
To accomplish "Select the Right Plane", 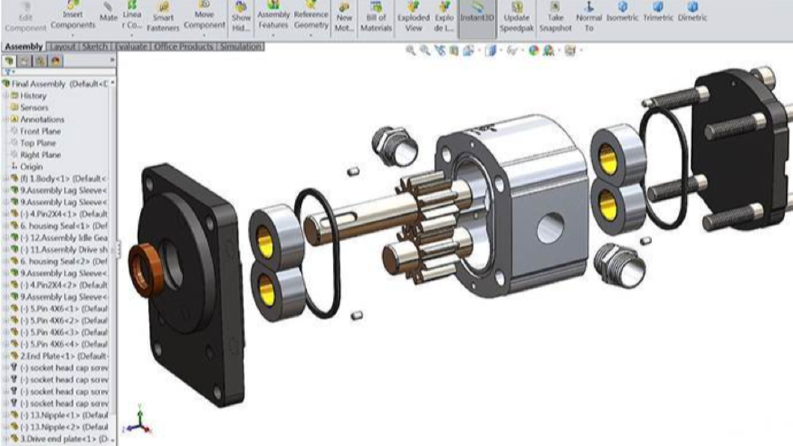I will 35,155.
